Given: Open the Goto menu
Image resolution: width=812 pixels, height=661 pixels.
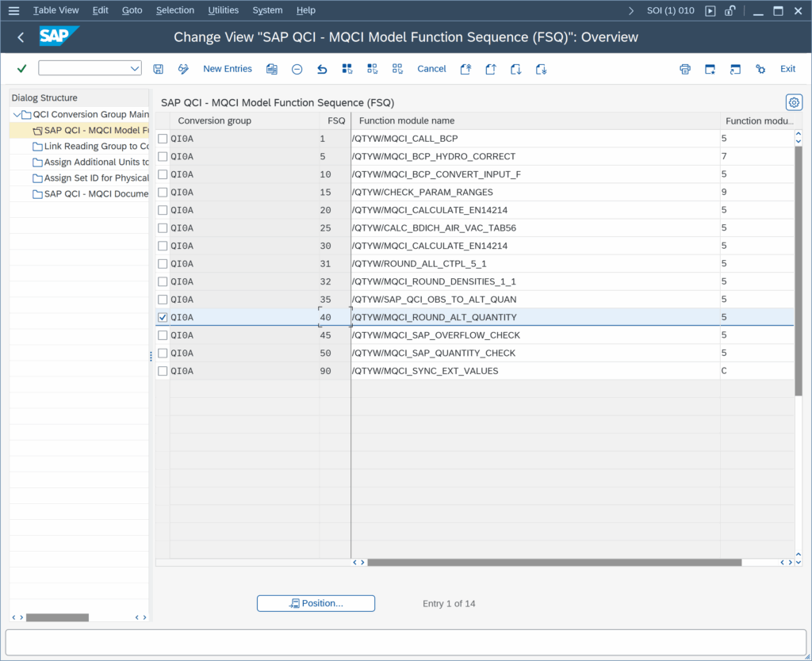Looking at the screenshot, I should (132, 10).
